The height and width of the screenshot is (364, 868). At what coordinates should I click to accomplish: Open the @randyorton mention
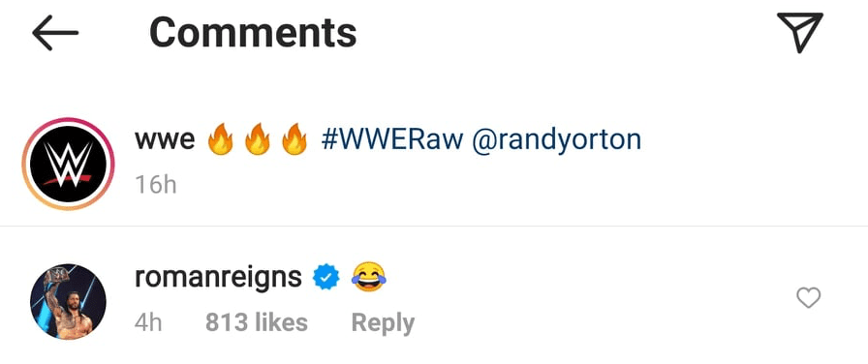pyautogui.click(x=556, y=141)
